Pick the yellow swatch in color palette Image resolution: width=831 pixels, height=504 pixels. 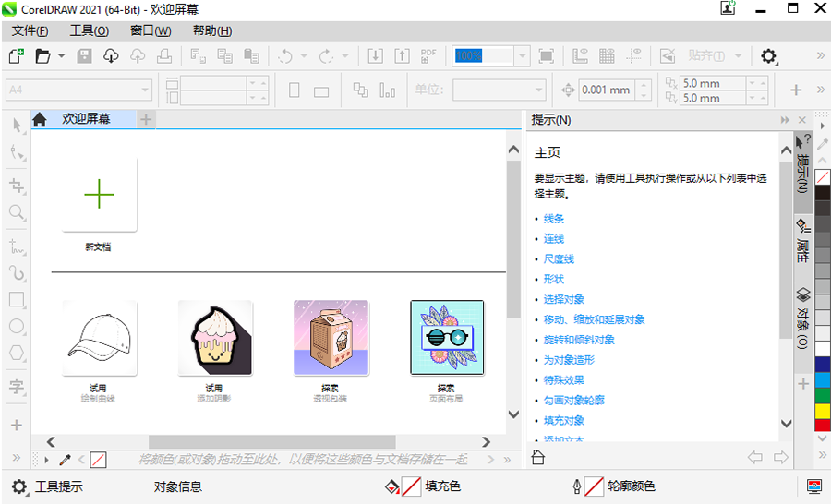(823, 412)
